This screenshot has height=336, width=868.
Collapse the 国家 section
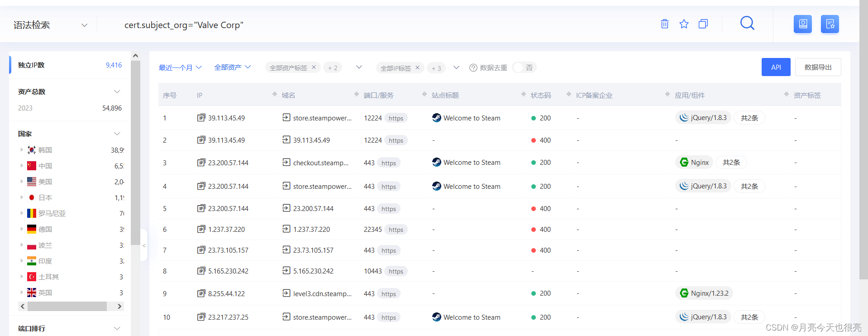(x=117, y=134)
